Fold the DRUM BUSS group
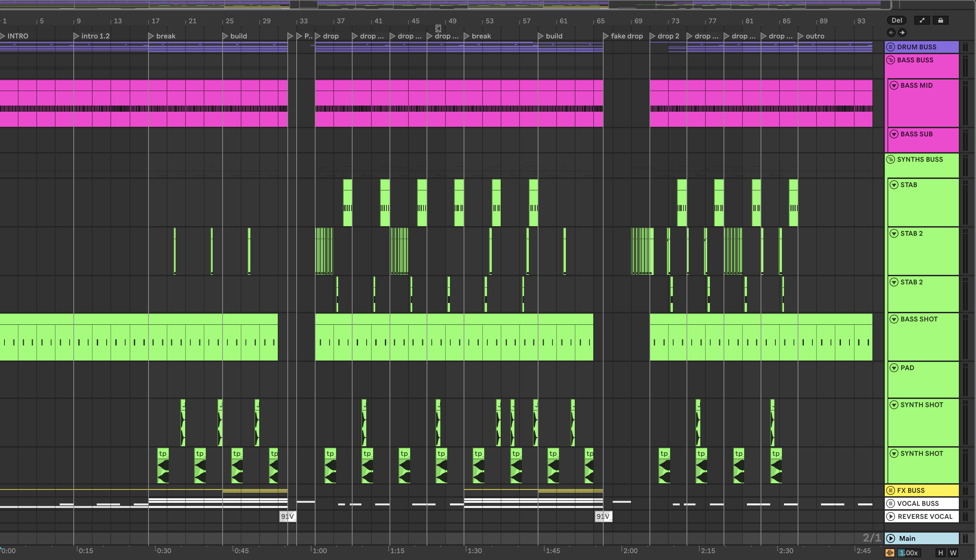 click(891, 47)
